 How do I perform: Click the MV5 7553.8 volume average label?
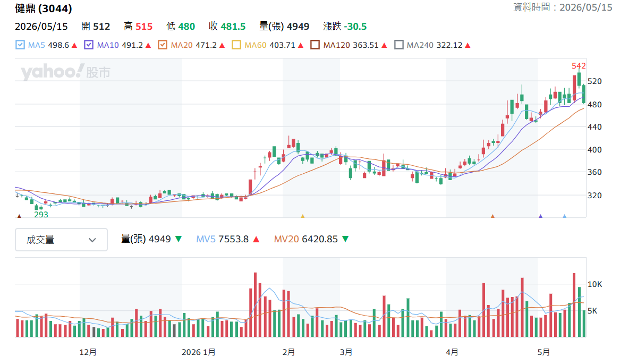coord(223,239)
